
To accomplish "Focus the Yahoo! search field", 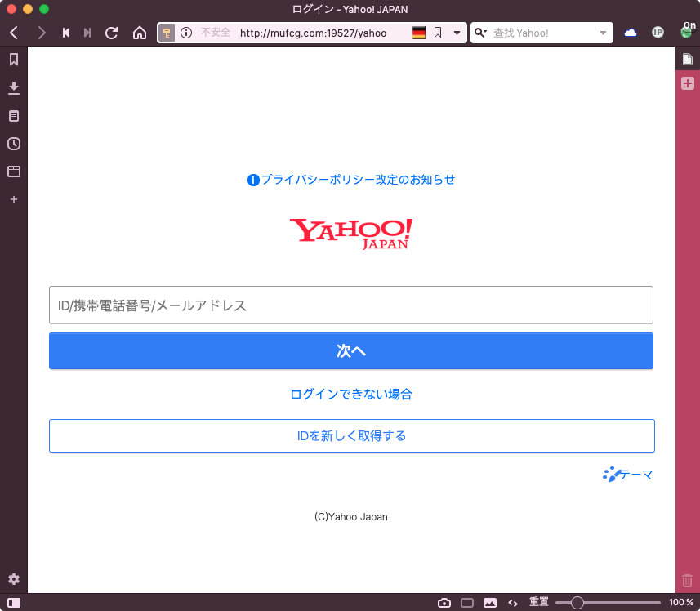I will (x=543, y=33).
